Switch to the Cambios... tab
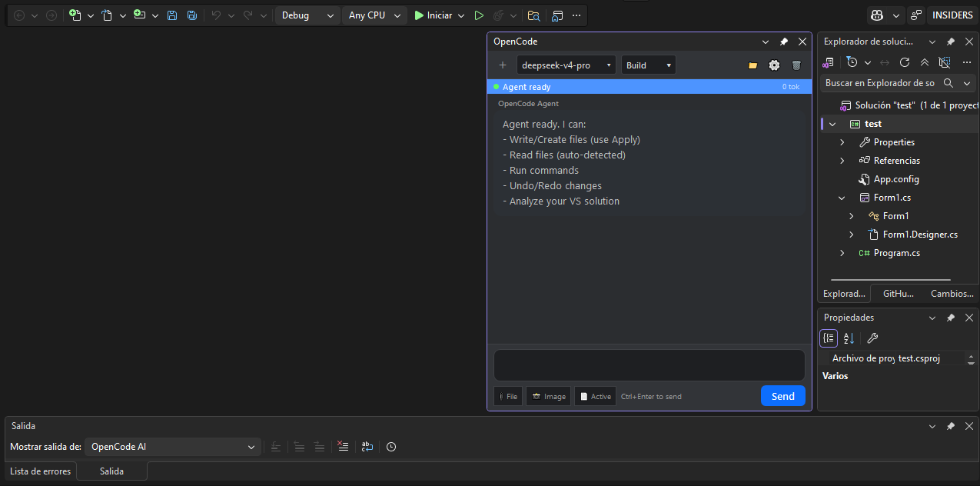This screenshot has width=980, height=486. click(952, 293)
